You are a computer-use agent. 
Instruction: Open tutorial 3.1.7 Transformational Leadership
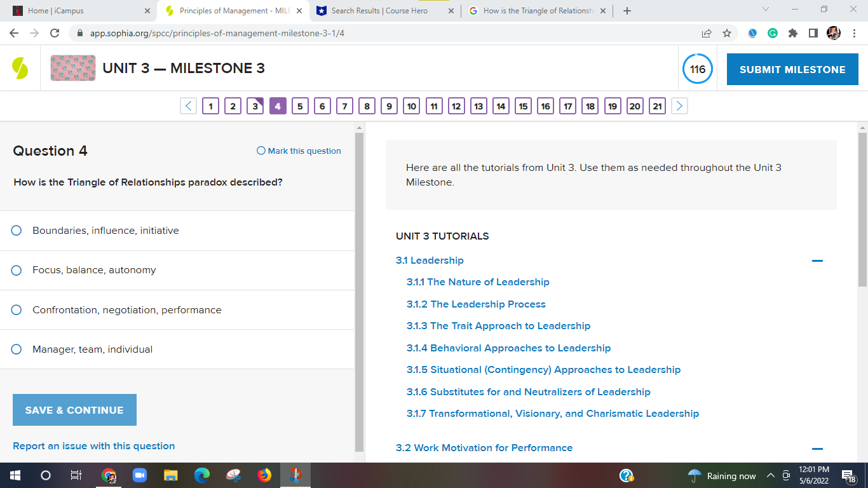point(553,414)
